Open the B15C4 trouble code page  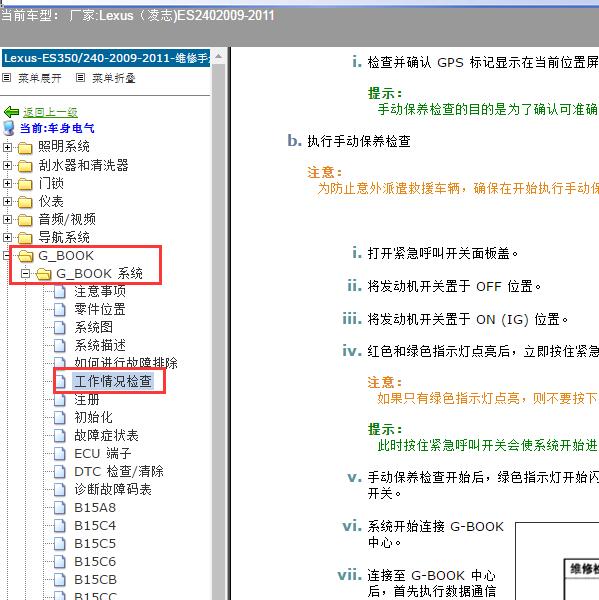(95, 525)
